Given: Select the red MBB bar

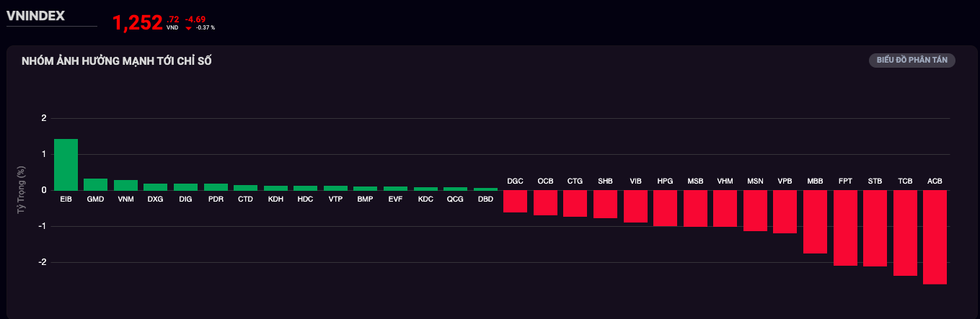Looking at the screenshot, I should point(815,222).
